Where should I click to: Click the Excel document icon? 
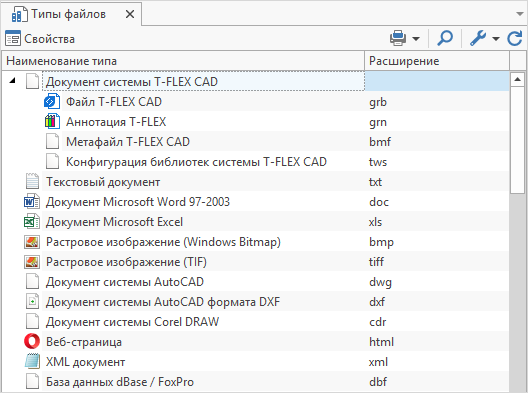click(x=32, y=222)
